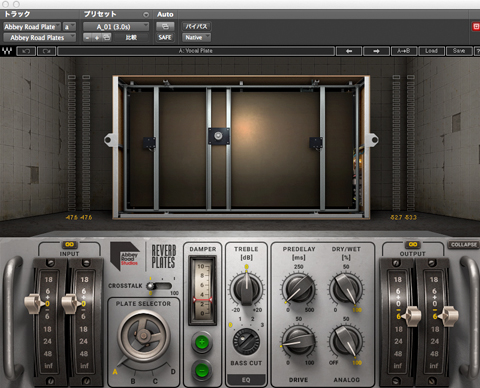Click the Crosstalk slider
Image resolution: width=480 pixels, height=388 pixels.
pyautogui.click(x=160, y=286)
